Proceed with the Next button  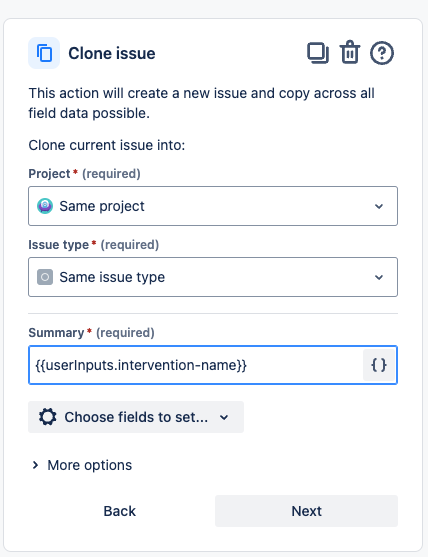[307, 511]
